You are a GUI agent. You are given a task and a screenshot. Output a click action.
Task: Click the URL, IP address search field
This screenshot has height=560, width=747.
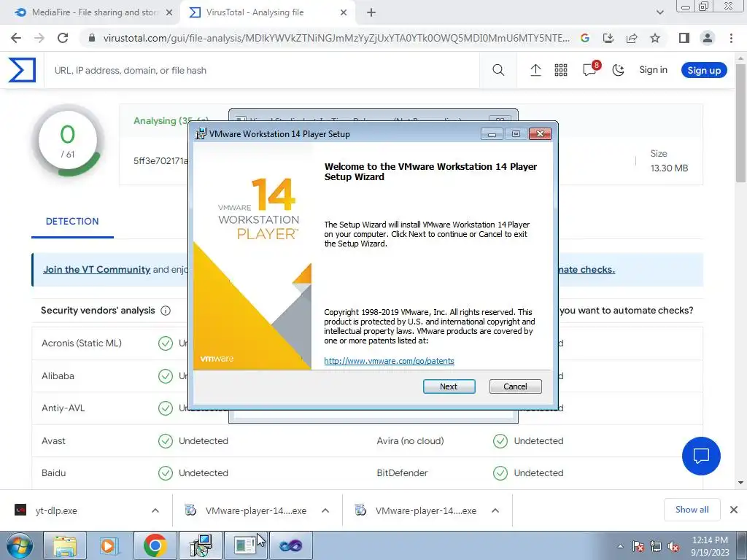coord(262,71)
